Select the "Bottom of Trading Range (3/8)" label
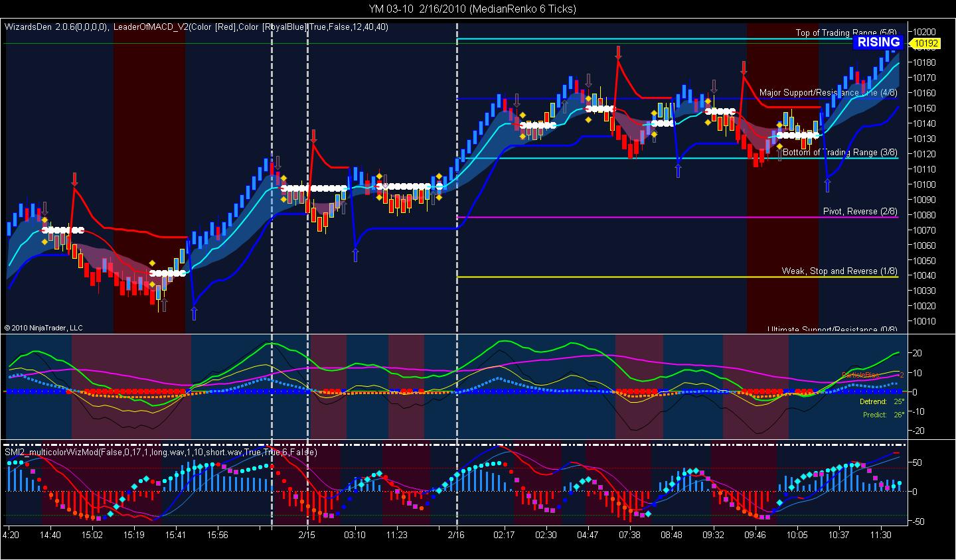Screen dimensions: 956x560 click(x=840, y=153)
